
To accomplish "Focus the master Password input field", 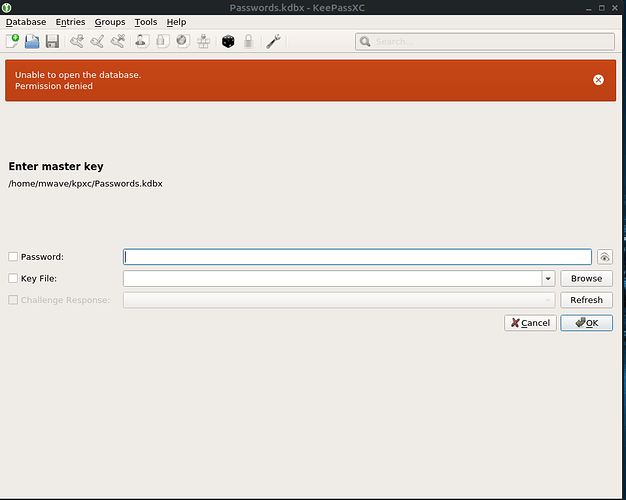I will point(357,257).
